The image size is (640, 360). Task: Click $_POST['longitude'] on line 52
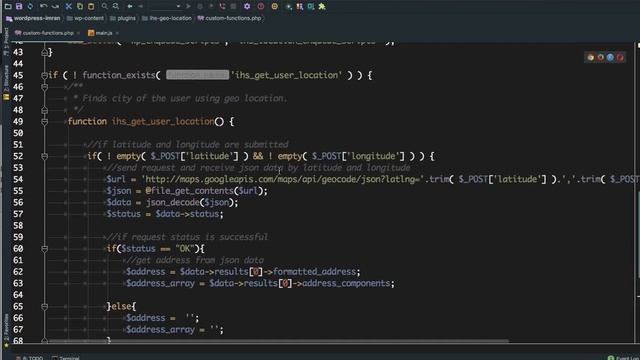click(358, 156)
